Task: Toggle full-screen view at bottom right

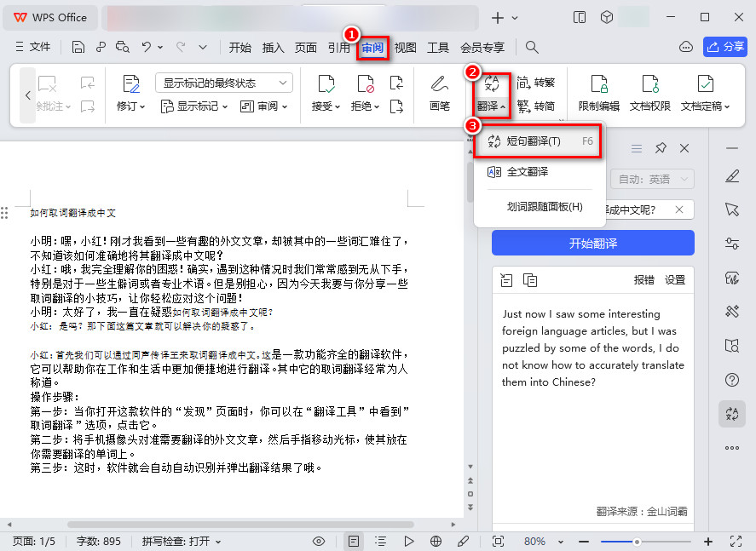Action: 736,540
